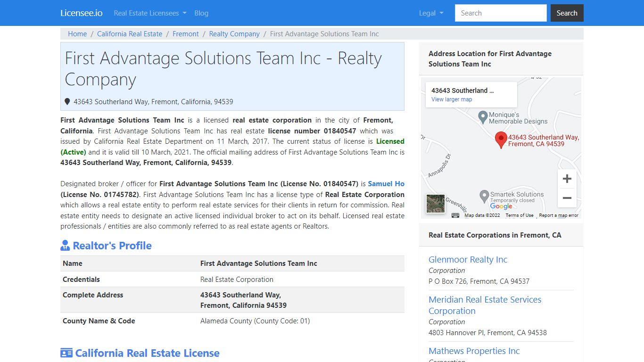Open Glenmoor Realty Inc listing
Viewport: 644px width, 362px height.
coord(468,259)
